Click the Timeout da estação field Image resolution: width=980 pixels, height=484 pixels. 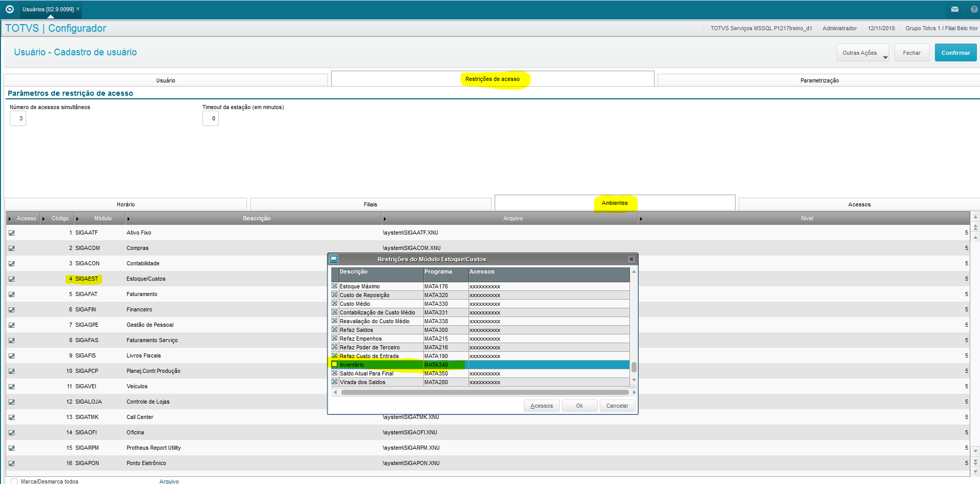click(211, 118)
